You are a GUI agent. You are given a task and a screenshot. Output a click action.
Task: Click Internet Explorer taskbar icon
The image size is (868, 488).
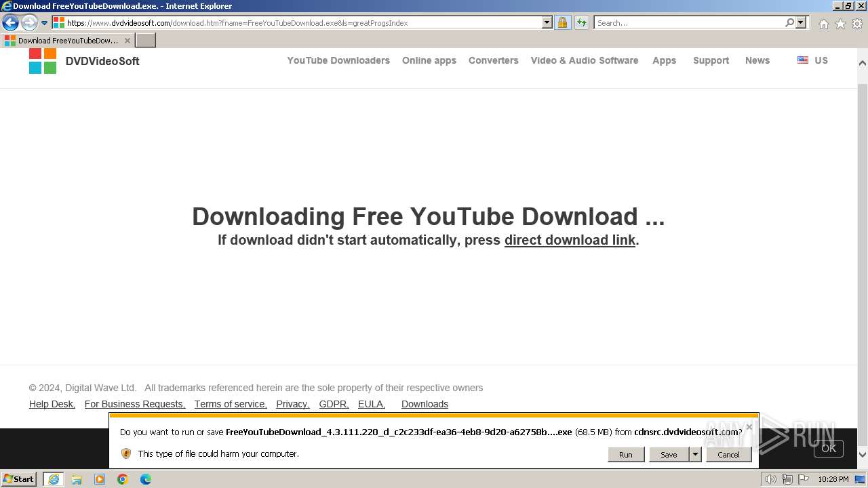[x=54, y=479]
